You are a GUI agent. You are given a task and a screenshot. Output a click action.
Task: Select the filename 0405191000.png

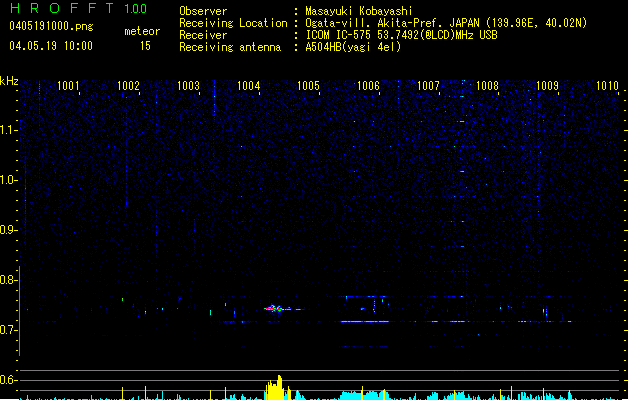tap(51, 27)
